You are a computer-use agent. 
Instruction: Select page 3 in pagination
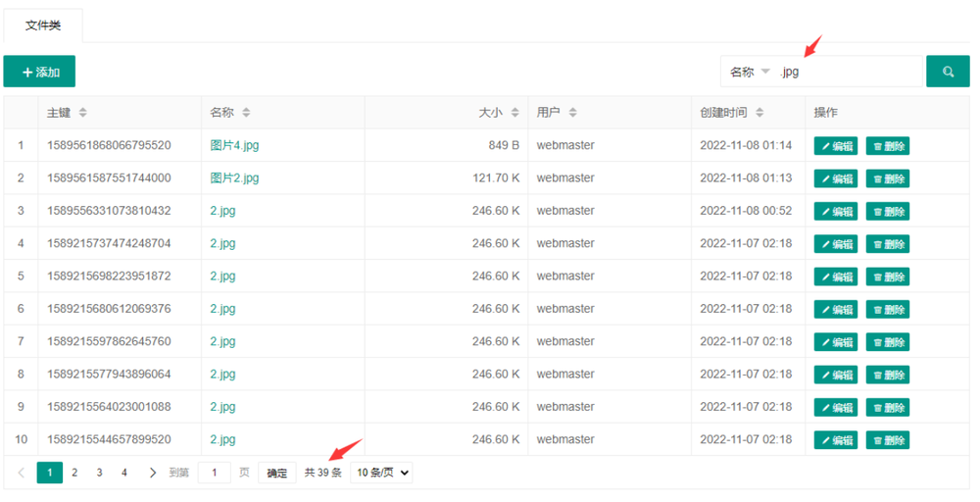[x=99, y=473]
